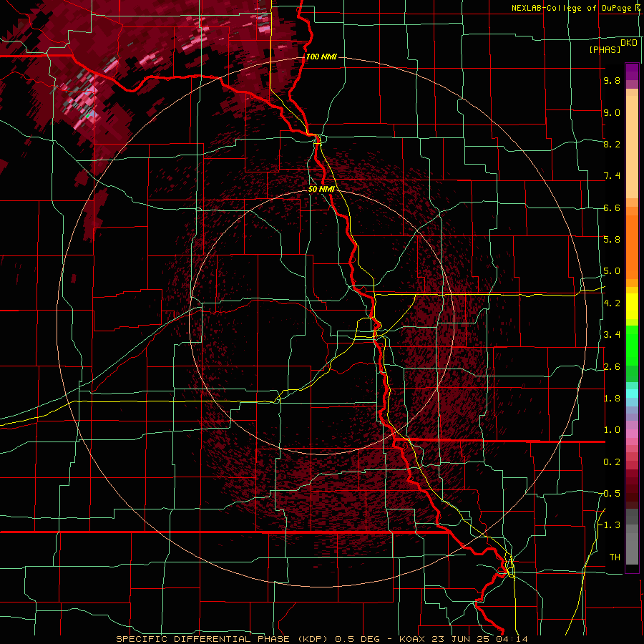The width and height of the screenshot is (644, 644).
Task: Click the -0.5 scale value
Action: tap(610, 494)
